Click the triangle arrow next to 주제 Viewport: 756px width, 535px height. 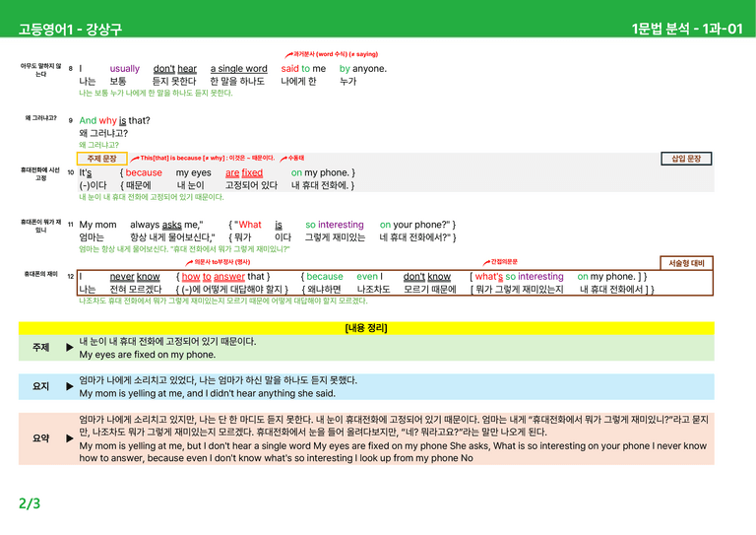(70, 348)
